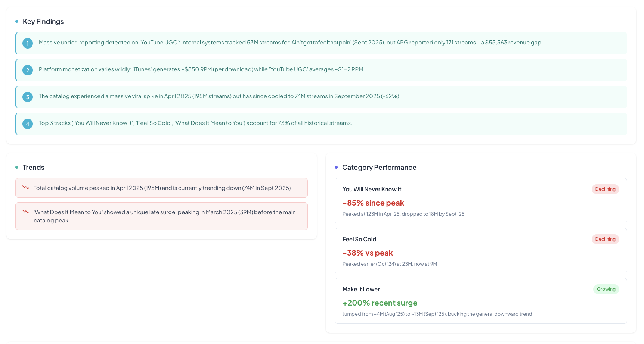Select the Key Findings heading

click(43, 22)
